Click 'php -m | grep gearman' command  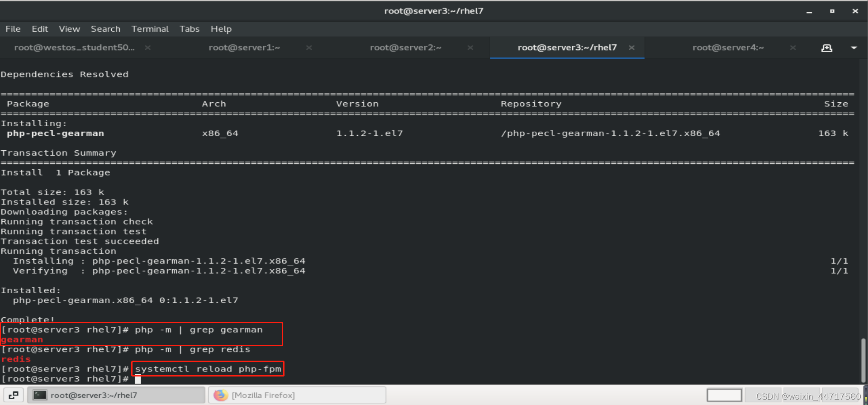[199, 330]
